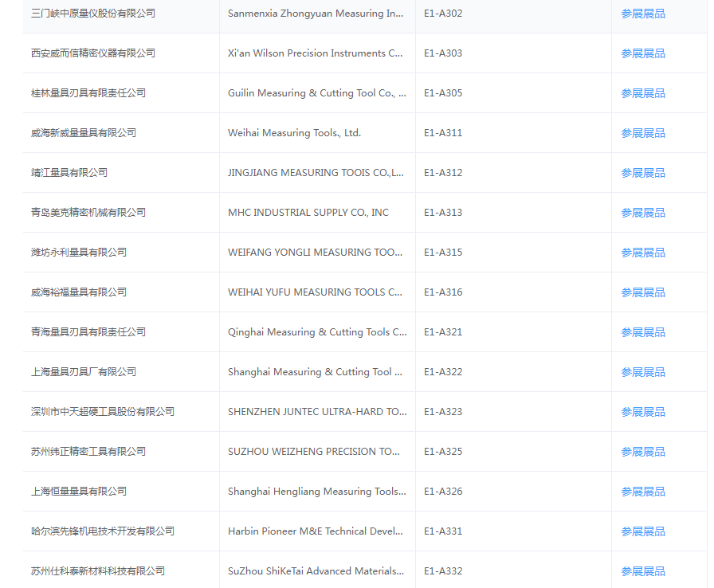
Task: Click booth number E1-A332
Action: point(443,570)
